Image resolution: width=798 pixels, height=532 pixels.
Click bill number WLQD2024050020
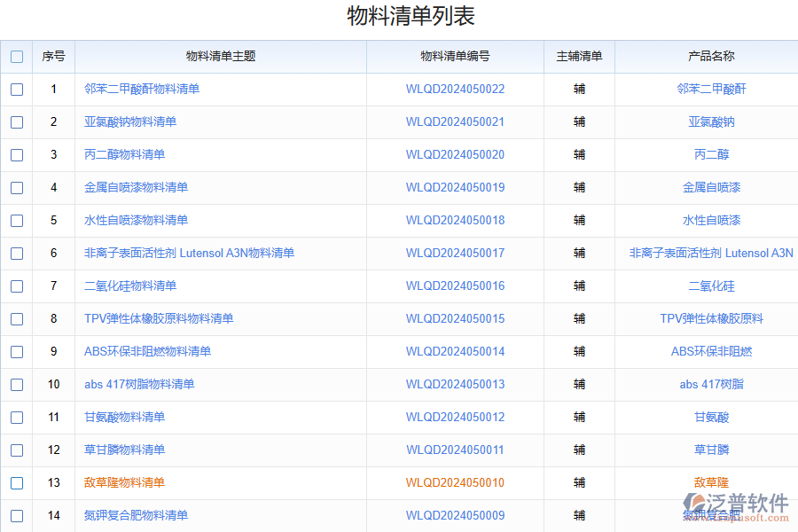coord(455,155)
